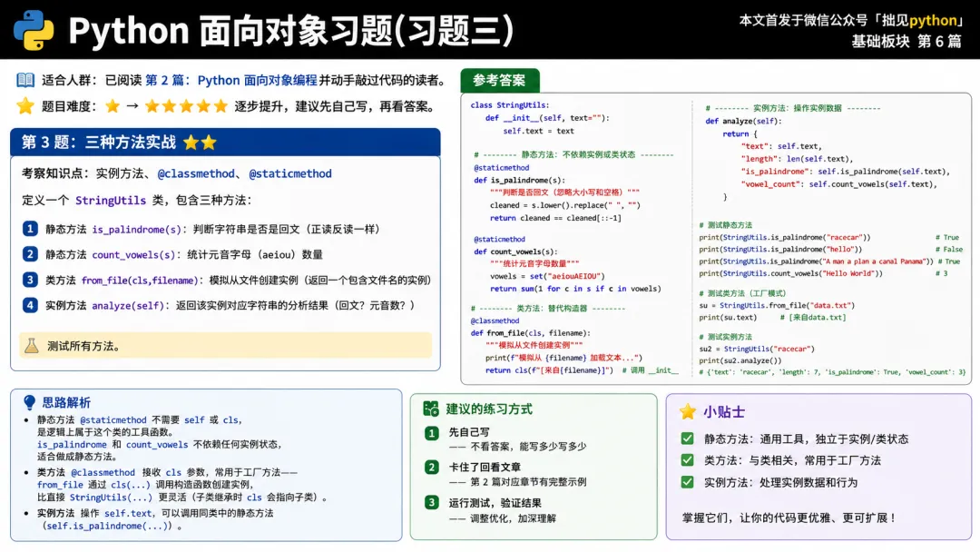Click the green checklist icon beside 建议的练习方式
This screenshot has width=980, height=552.
[431, 409]
